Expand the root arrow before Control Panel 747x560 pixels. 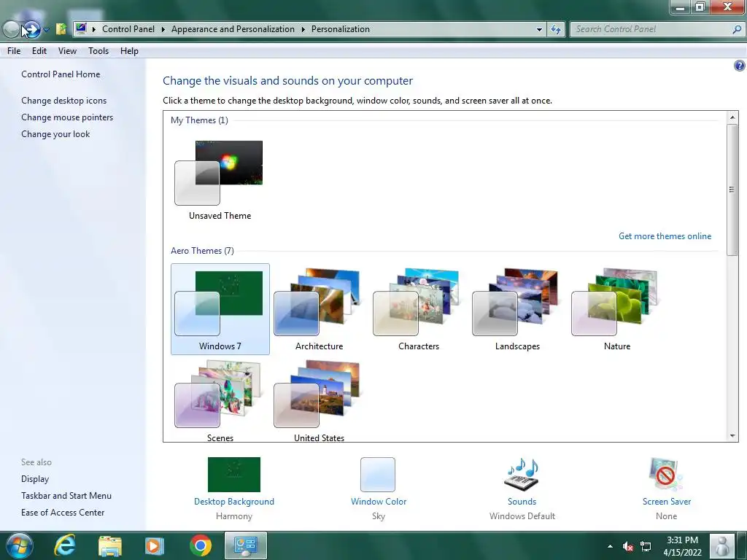coord(94,29)
